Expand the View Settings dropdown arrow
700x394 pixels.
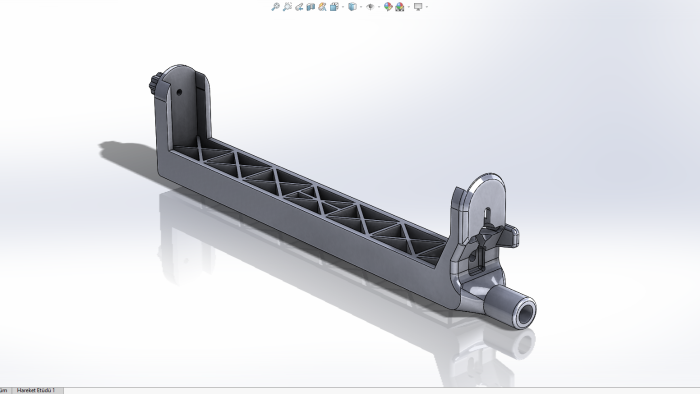pos(427,7)
